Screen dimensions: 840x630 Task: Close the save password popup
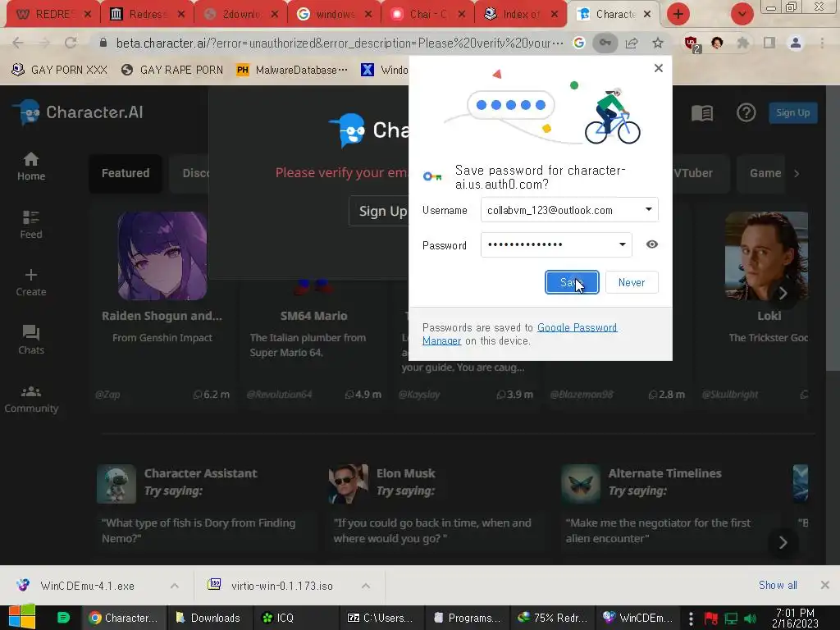[x=659, y=68]
